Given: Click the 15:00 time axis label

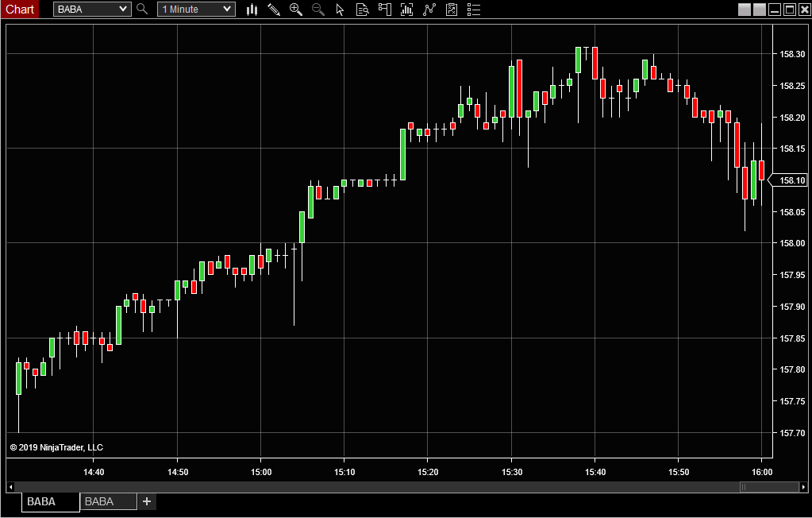Looking at the screenshot, I should (260, 472).
